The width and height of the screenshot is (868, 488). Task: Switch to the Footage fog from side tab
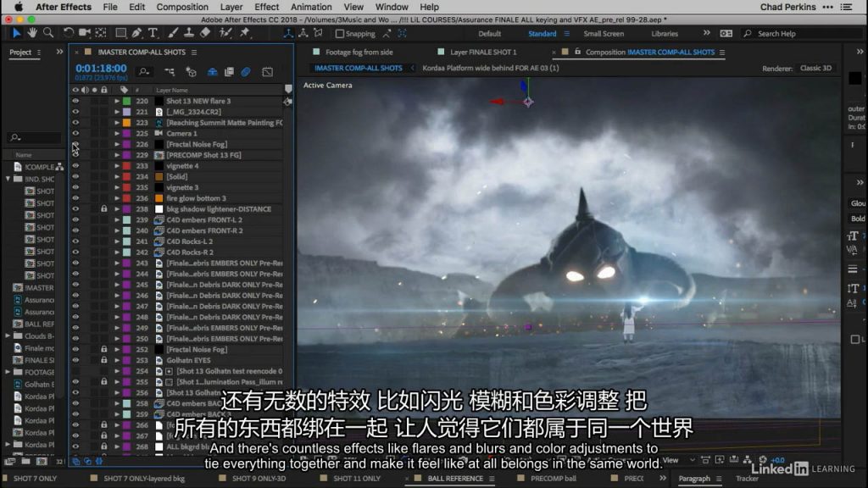(359, 52)
